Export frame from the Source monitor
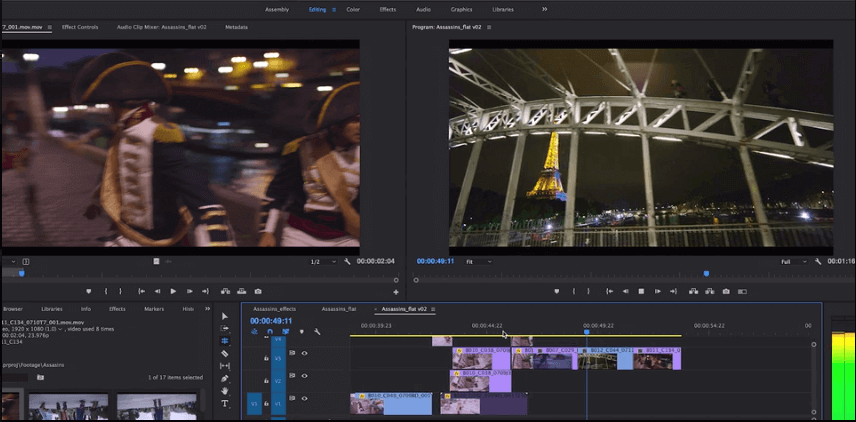856x422 pixels. point(258,292)
